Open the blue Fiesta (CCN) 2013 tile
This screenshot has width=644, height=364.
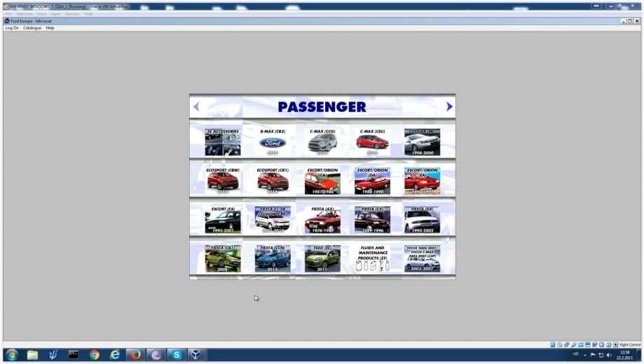pos(273,258)
